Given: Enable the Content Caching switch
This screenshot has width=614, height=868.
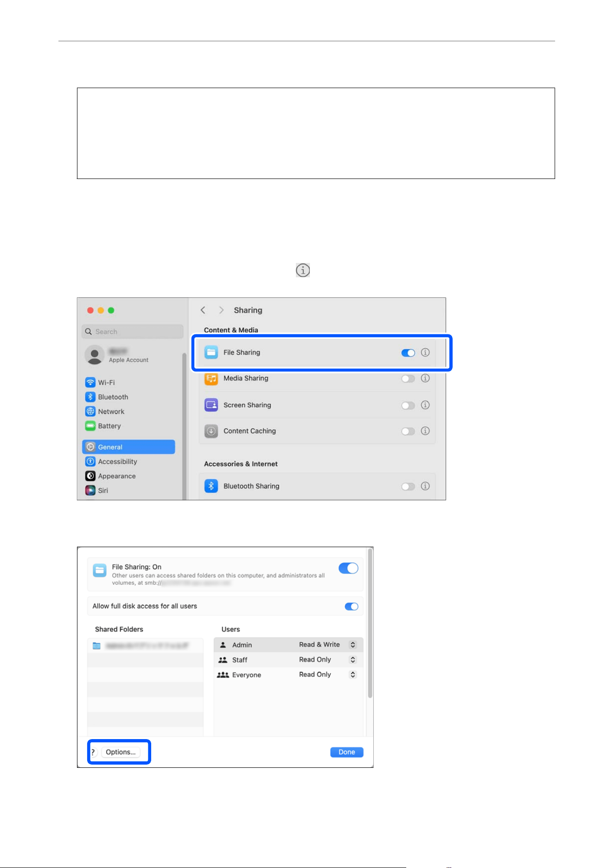Looking at the screenshot, I should click(x=408, y=431).
